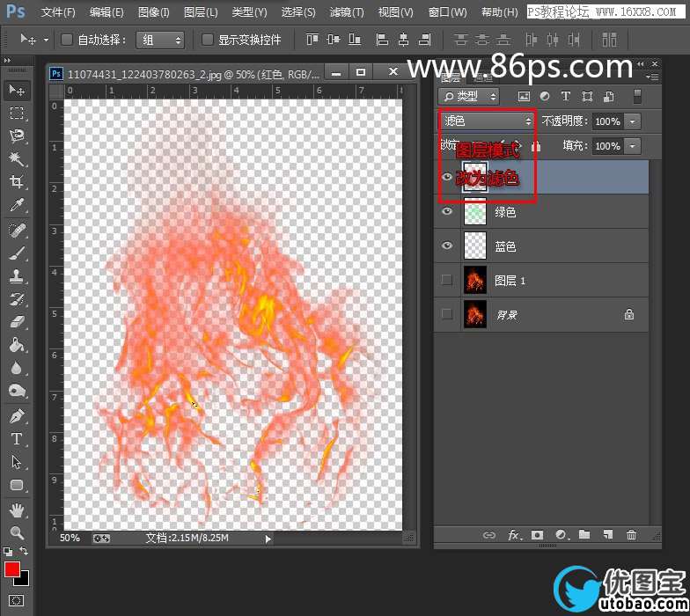Select the Crop tool
690x616 pixels.
coord(17,181)
